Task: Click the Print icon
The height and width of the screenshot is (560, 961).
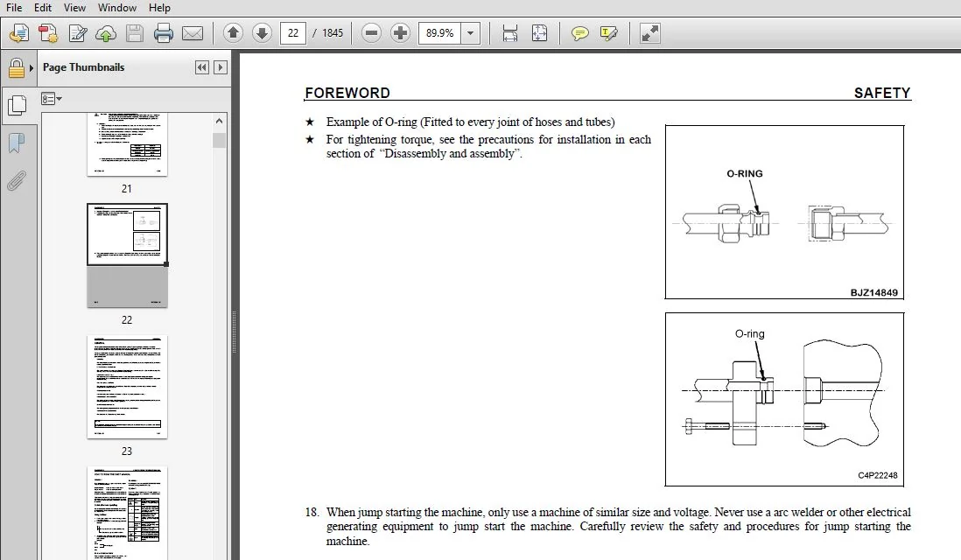Action: [163, 33]
